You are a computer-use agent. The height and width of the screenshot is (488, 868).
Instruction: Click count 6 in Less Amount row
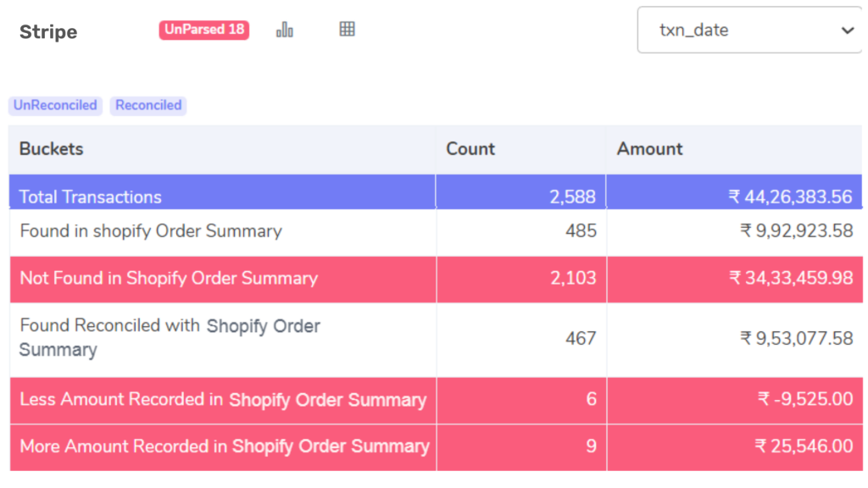(x=591, y=399)
